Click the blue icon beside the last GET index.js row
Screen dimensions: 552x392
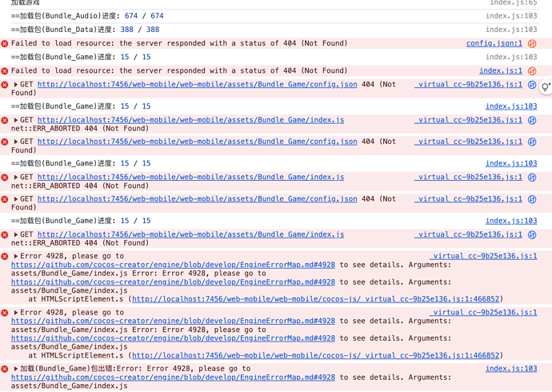[x=532, y=234]
